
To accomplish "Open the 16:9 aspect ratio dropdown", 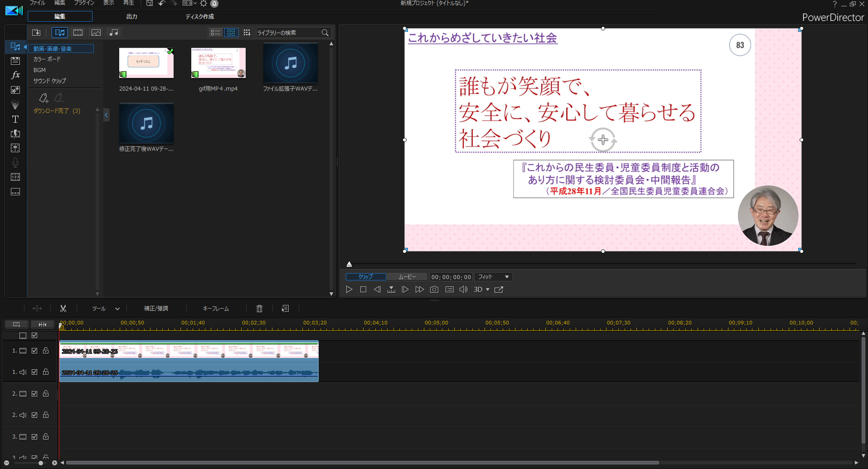I will click(x=189, y=3).
